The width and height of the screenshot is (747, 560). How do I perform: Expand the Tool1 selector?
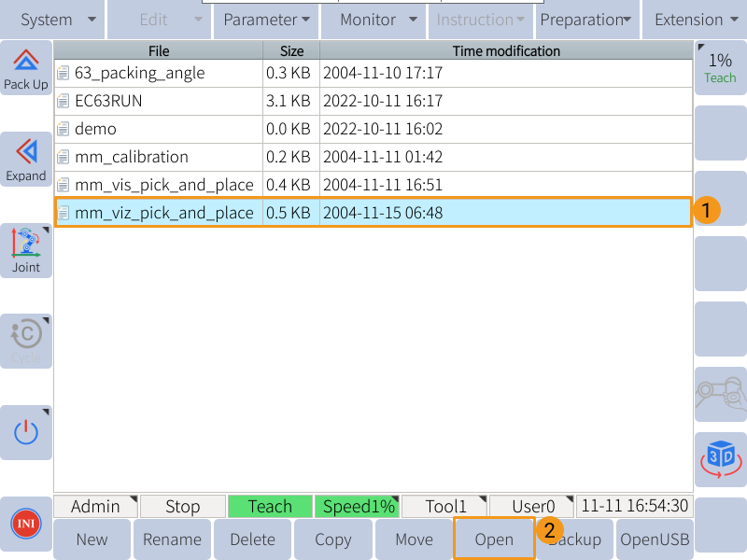tap(444, 506)
